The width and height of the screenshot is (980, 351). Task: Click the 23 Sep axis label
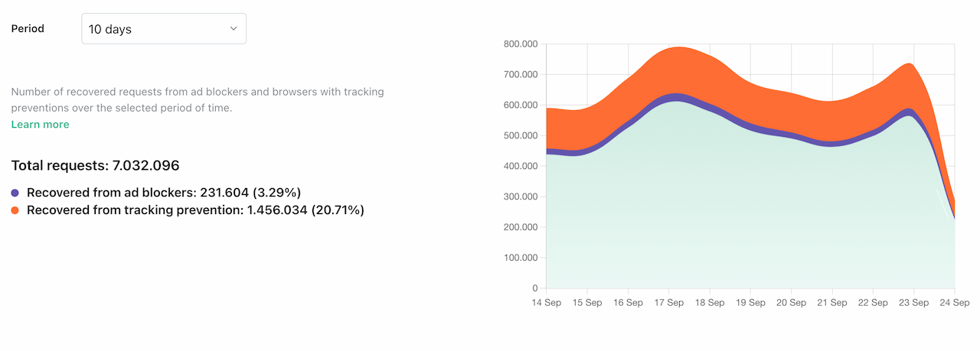(x=914, y=303)
